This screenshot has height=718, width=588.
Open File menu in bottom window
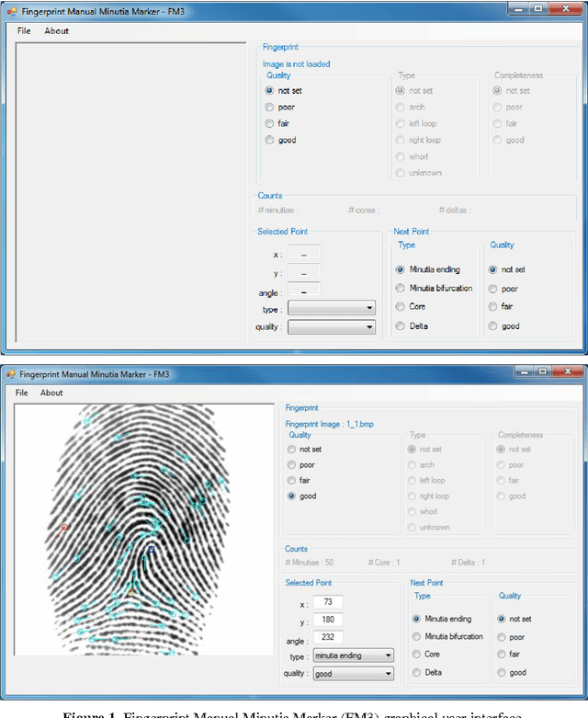pyautogui.click(x=21, y=393)
